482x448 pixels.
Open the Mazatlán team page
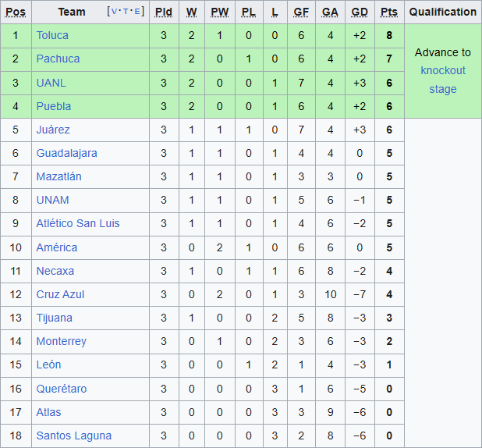pyautogui.click(x=58, y=176)
